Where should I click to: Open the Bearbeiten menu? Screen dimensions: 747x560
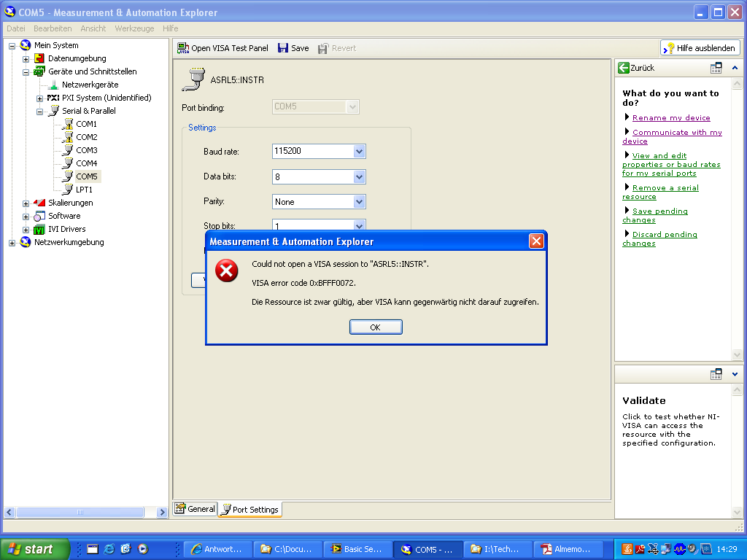[x=53, y=28]
